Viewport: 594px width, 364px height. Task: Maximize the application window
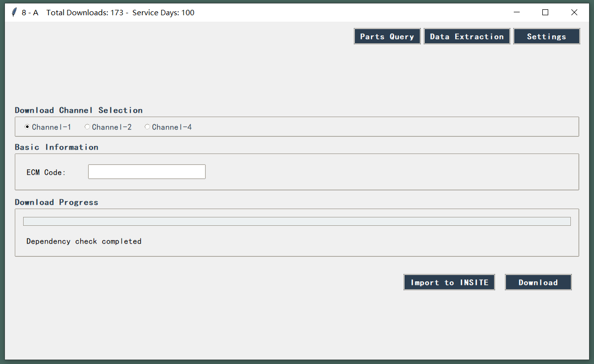pyautogui.click(x=545, y=12)
